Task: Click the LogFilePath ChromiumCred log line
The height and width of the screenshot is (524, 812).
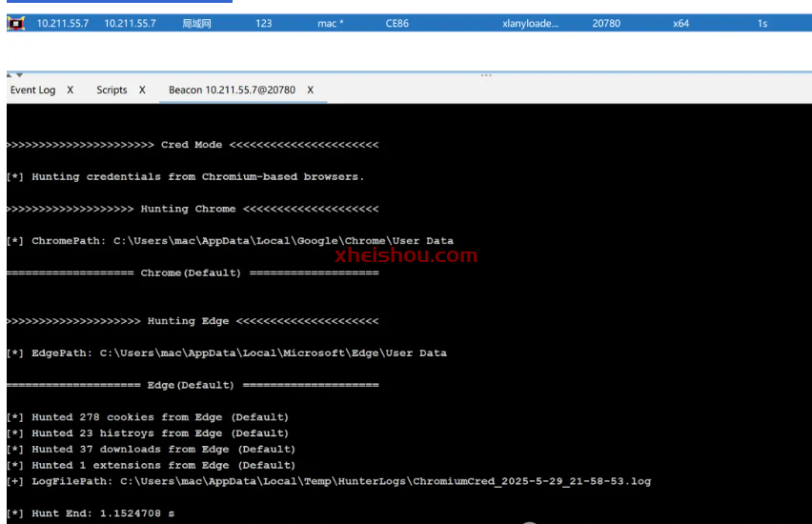Action: tap(329, 481)
